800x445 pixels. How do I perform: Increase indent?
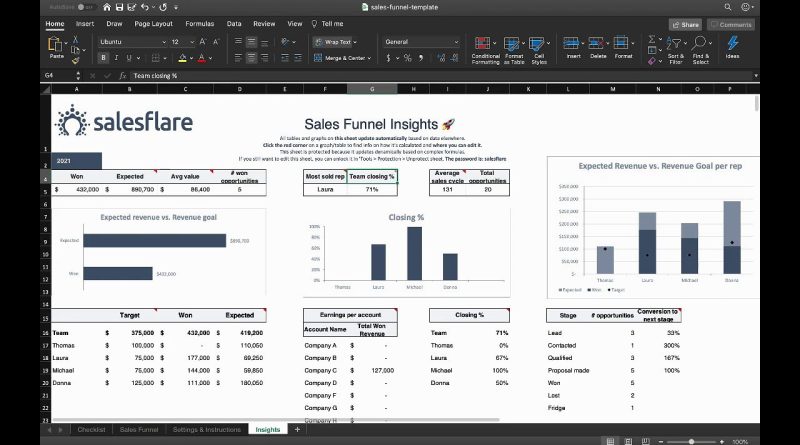click(298, 58)
